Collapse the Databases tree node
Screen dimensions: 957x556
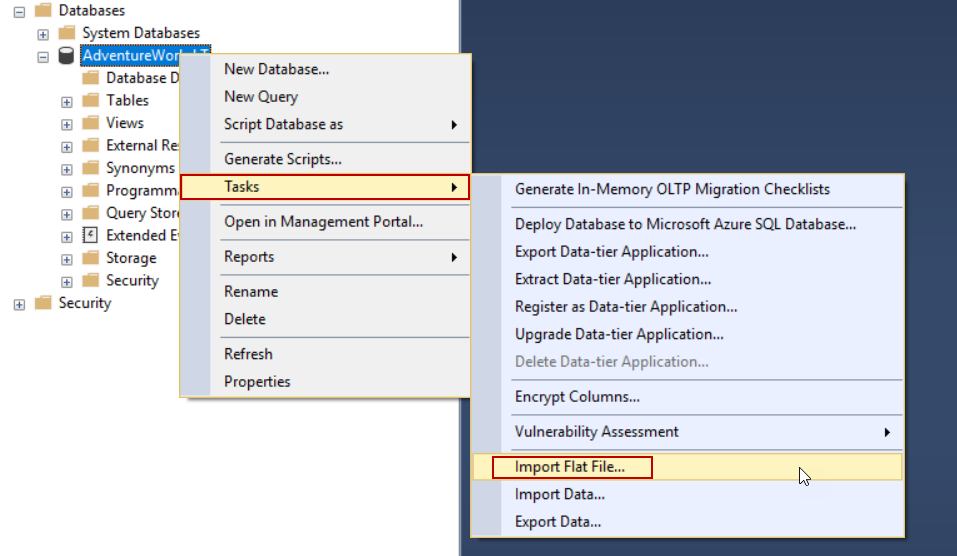(x=19, y=11)
